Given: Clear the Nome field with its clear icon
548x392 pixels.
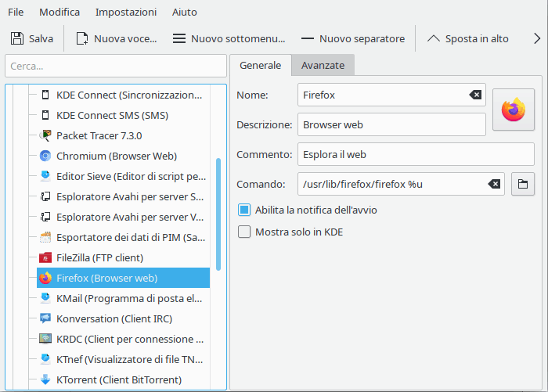Looking at the screenshot, I should pyautogui.click(x=474, y=95).
